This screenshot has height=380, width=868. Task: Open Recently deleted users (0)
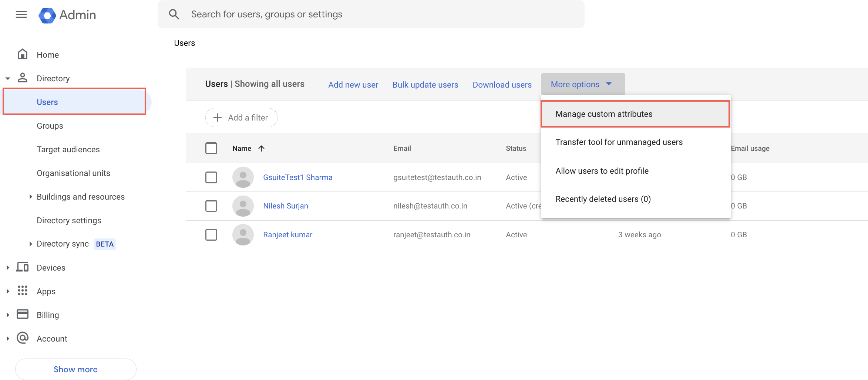click(635, 199)
